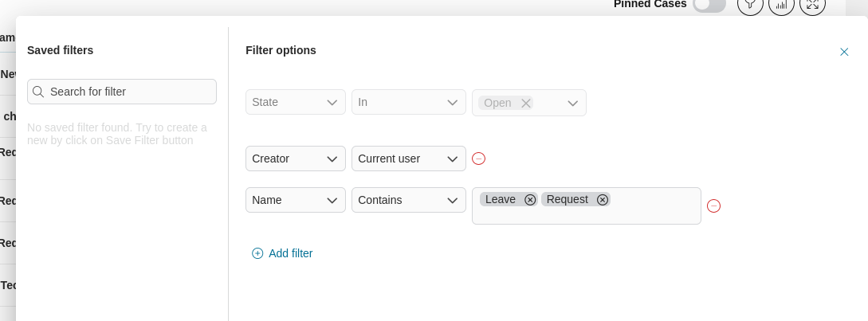Expand the Open state value dropdown

(573, 104)
